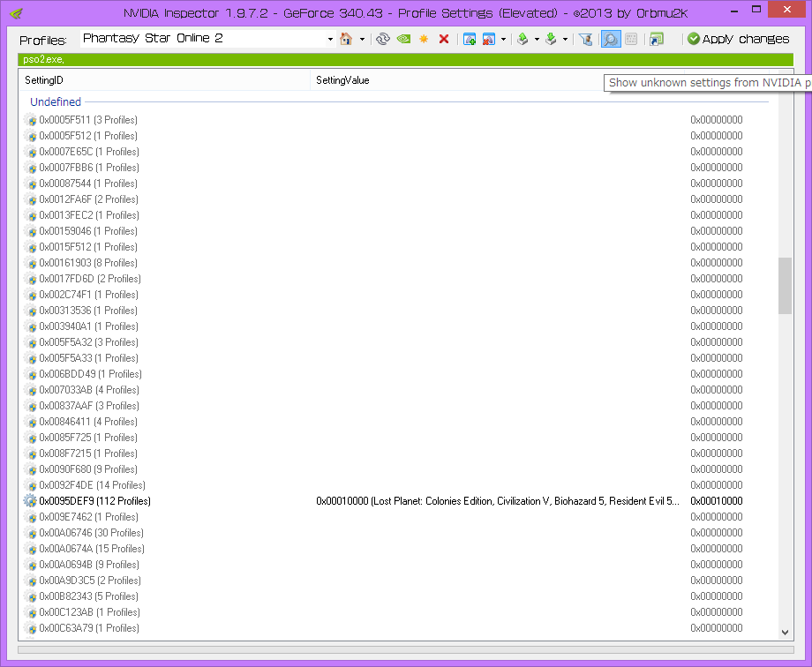Click the gear icon beside 0x0092F4DE

coord(30,485)
